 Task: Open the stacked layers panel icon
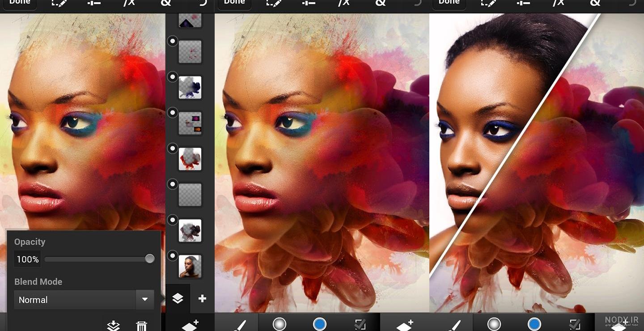(178, 298)
